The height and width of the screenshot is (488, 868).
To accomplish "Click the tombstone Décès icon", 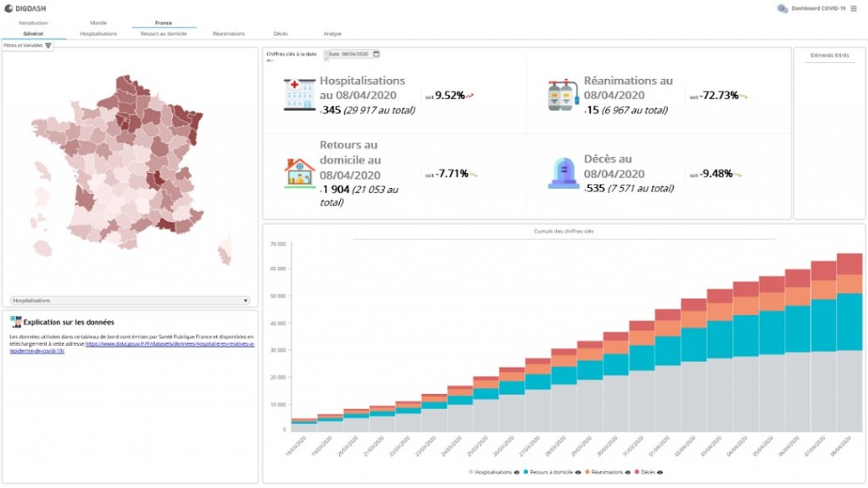I will [x=564, y=173].
